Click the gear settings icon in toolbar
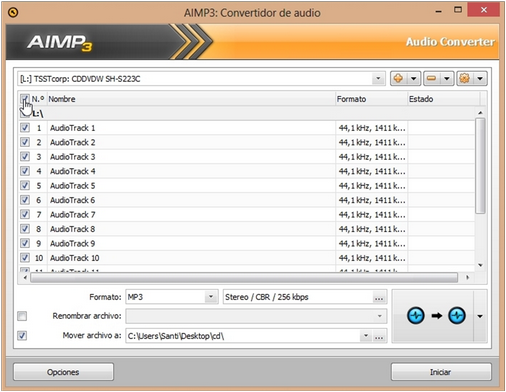The width and height of the screenshot is (506, 392). point(465,79)
